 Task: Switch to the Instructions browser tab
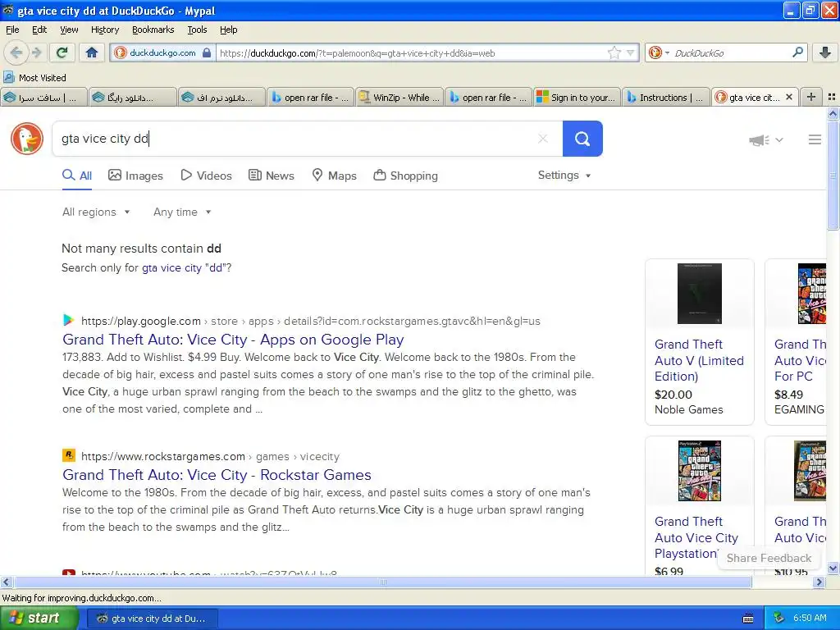tap(666, 97)
